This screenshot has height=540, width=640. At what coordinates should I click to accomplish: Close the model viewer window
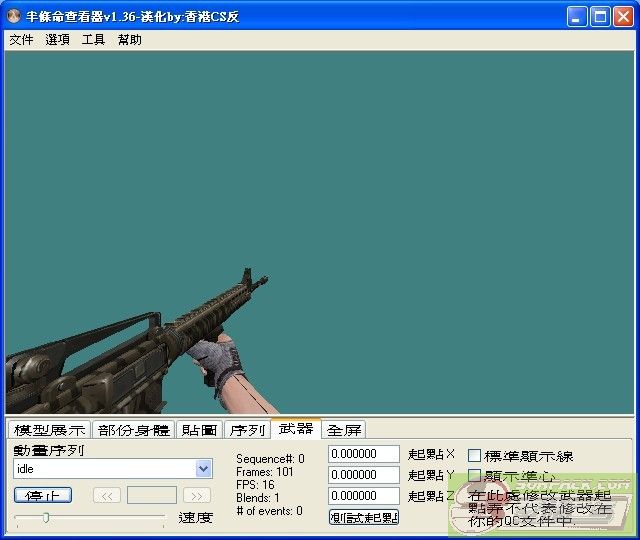click(624, 17)
